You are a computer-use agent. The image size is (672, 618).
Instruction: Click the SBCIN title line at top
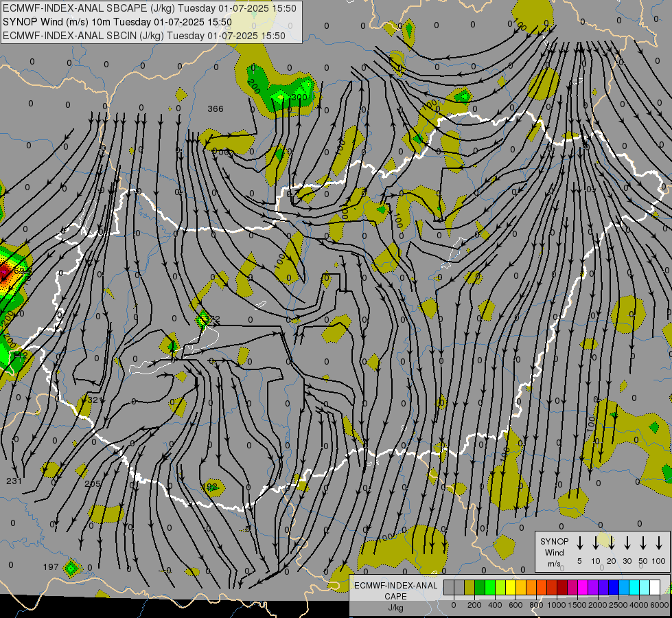[144, 36]
